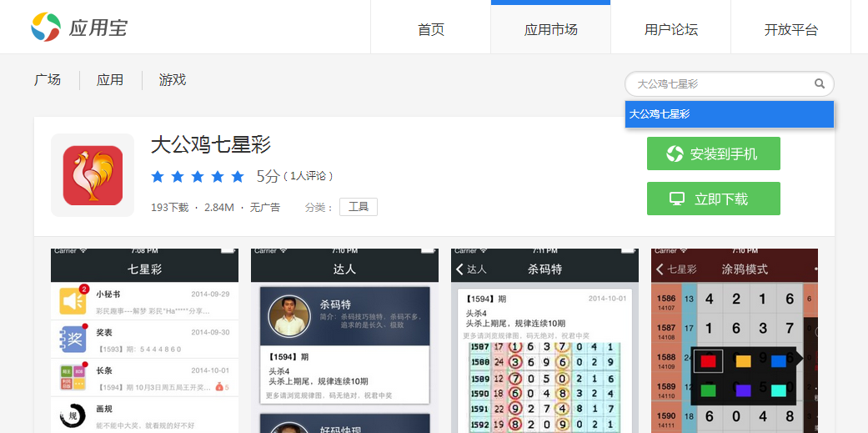Click the back arrow beside 达人
The image size is (868, 433).
(x=459, y=269)
